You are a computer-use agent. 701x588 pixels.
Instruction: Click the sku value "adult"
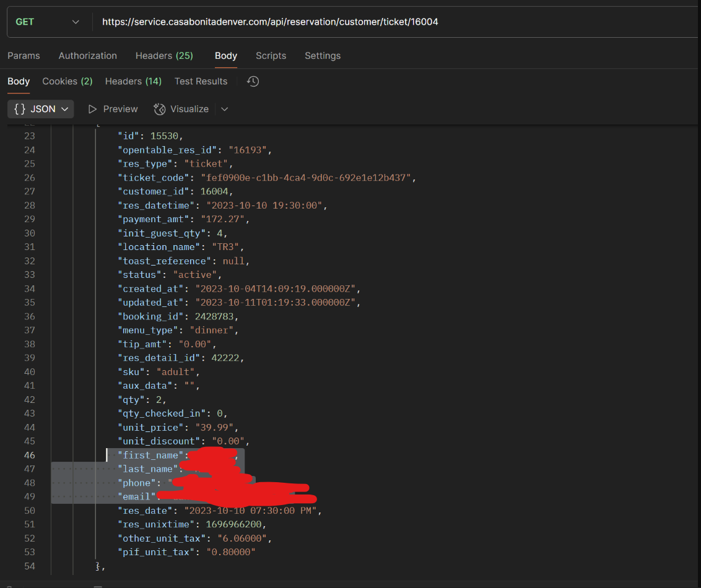click(x=176, y=372)
